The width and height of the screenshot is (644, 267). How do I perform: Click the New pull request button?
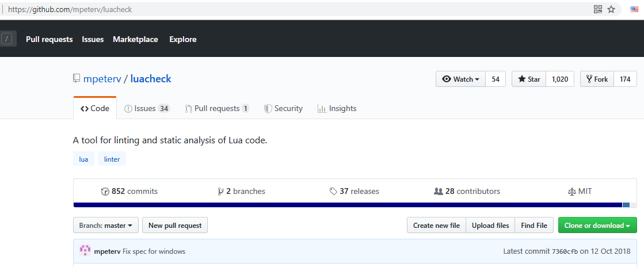click(x=175, y=225)
